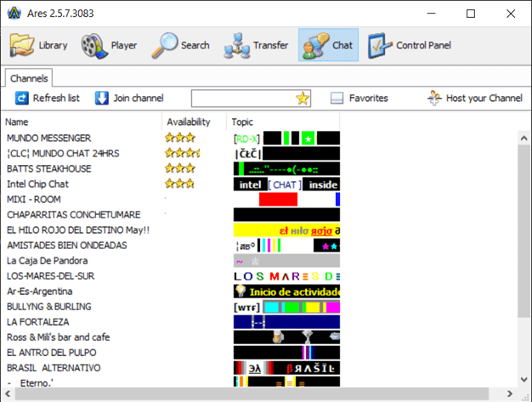The image size is (532, 402).
Task: Select the BULLYNG & BURLING channel
Action: pyautogui.click(x=49, y=306)
